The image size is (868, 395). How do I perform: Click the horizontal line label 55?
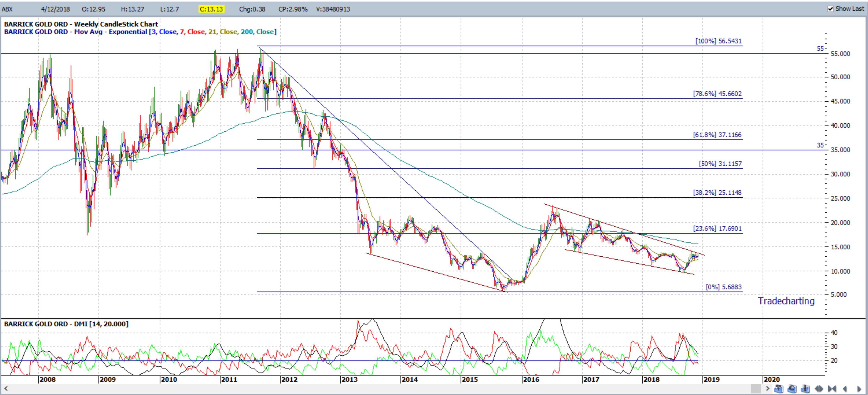tap(820, 49)
